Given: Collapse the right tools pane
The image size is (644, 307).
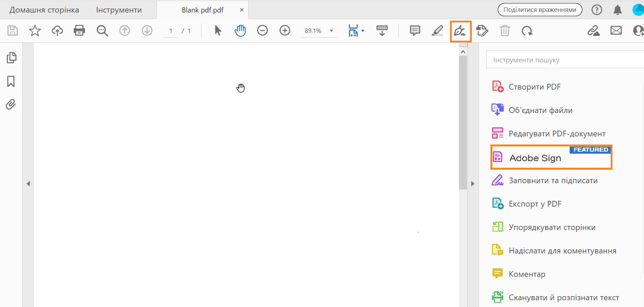Looking at the screenshot, I should point(473,184).
